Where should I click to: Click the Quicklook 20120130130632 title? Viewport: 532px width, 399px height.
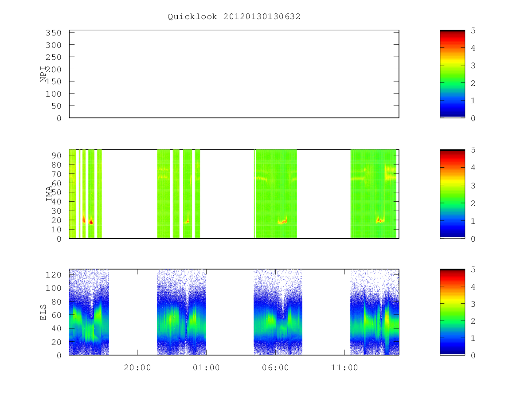[x=234, y=17]
